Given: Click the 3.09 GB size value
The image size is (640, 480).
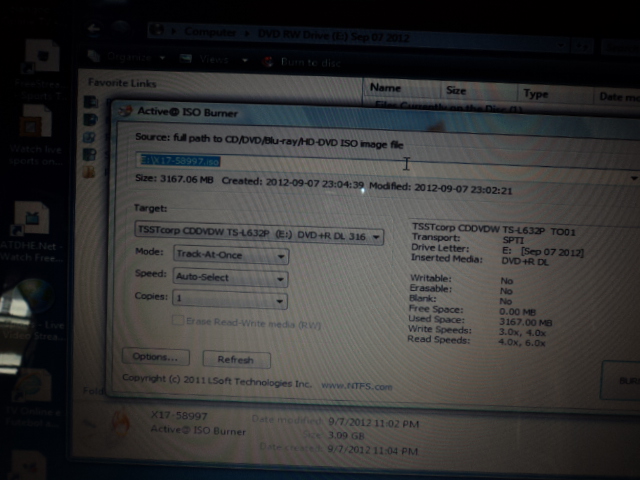Looking at the screenshot, I should click(x=346, y=436).
